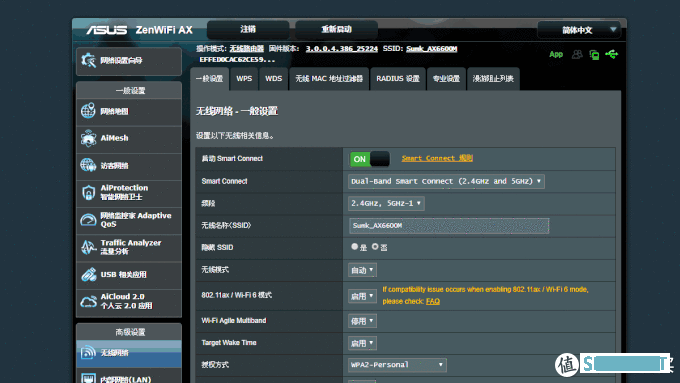Open AiProtection menu item label
Viewport: 680px width, 383px height.
tap(124, 192)
